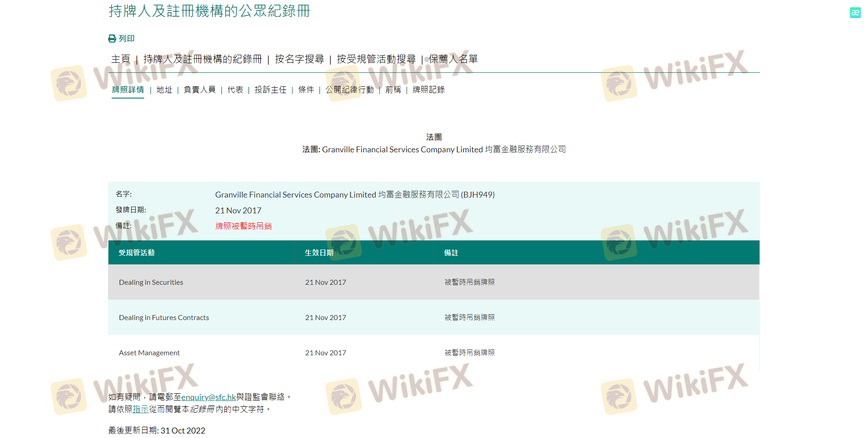Show the 公開紀律行動 tab
Screen dimensions: 868x438
pos(349,90)
